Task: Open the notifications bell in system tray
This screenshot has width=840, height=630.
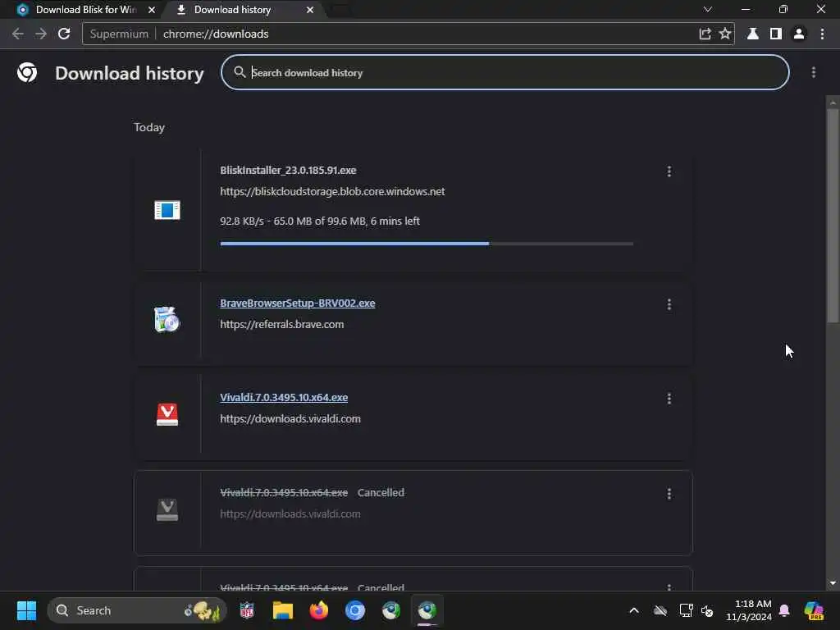Action: click(784, 610)
